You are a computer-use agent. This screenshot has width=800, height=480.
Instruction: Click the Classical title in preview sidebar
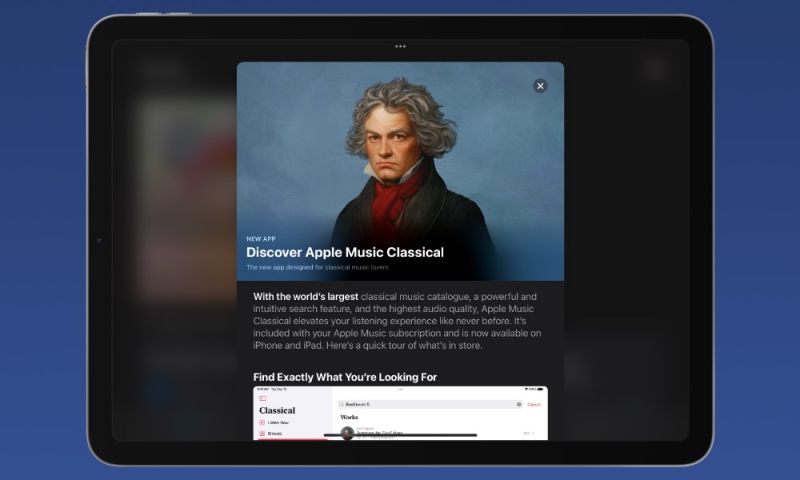pyautogui.click(x=277, y=410)
